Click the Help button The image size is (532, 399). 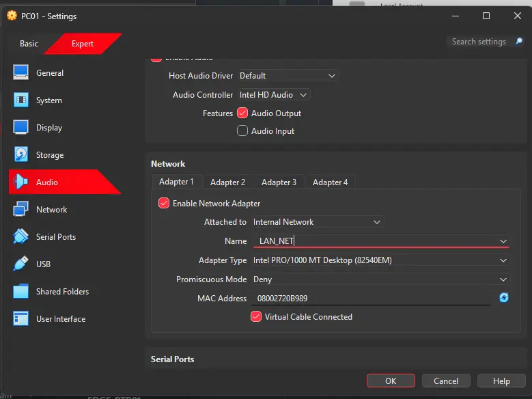[501, 381]
